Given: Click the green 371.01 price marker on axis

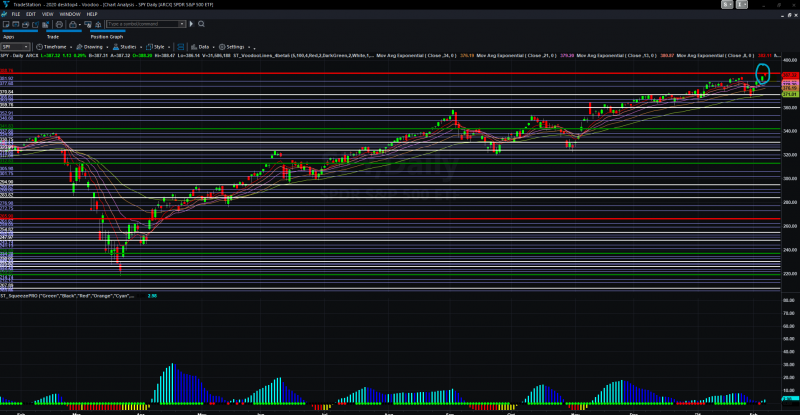Looking at the screenshot, I should tap(789, 94).
